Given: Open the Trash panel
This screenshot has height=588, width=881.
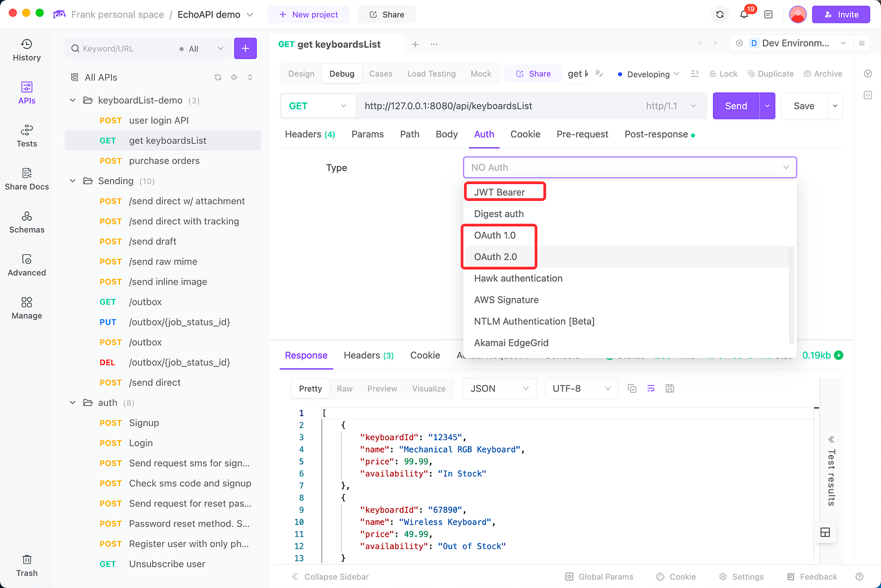Looking at the screenshot, I should click(26, 564).
